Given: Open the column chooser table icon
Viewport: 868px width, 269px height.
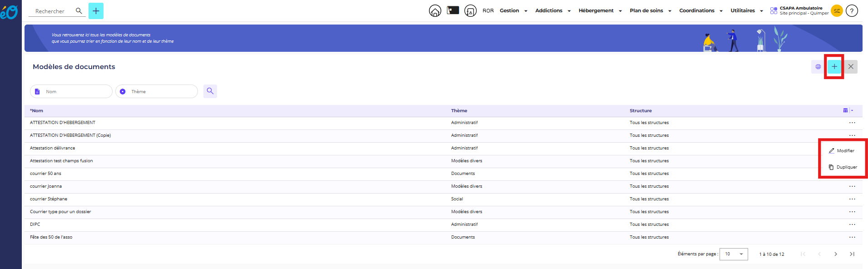Looking at the screenshot, I should [x=845, y=110].
